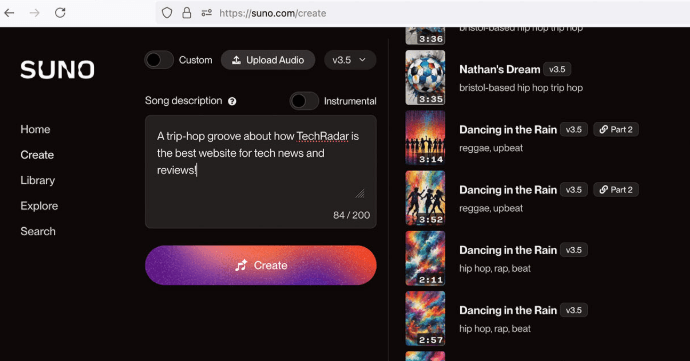Screen dimensions: 690x361
Task: Click the Custom label text
Action: pos(195,60)
